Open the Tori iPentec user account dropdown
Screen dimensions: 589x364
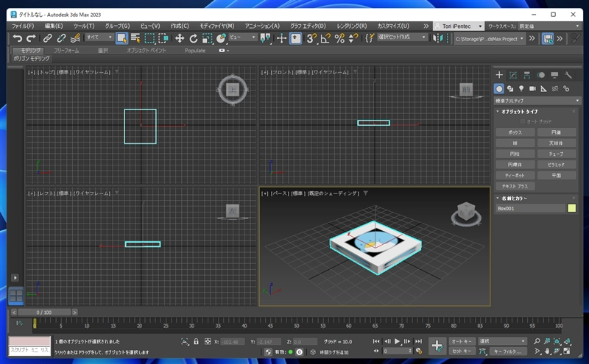pyautogui.click(x=458, y=26)
